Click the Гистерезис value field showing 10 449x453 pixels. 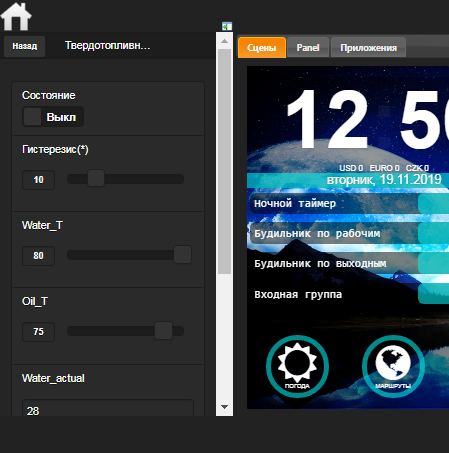(x=38, y=180)
